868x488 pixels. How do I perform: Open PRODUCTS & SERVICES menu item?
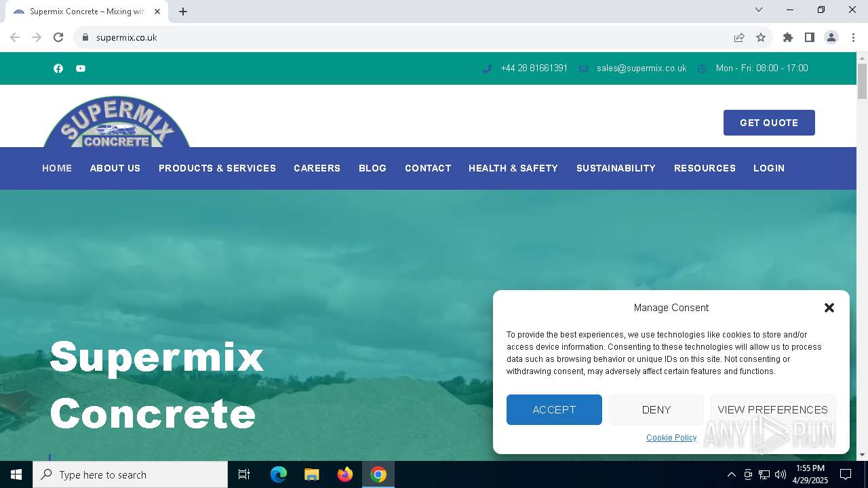coord(217,168)
